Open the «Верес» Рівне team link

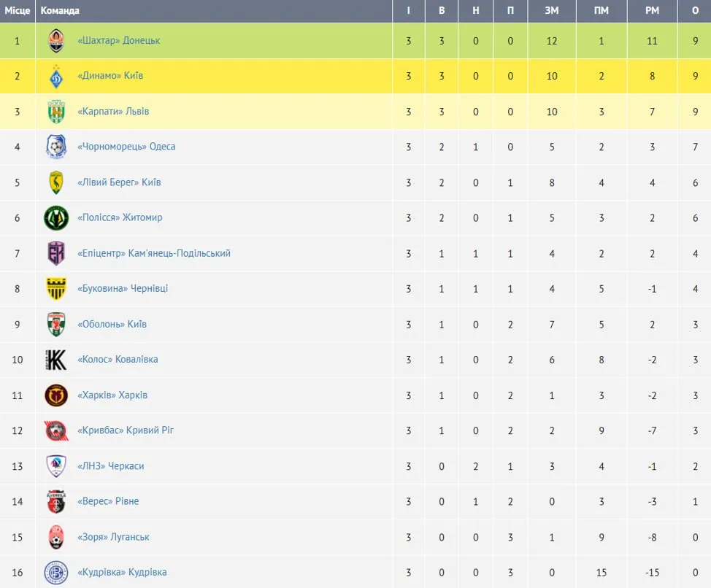pos(108,501)
